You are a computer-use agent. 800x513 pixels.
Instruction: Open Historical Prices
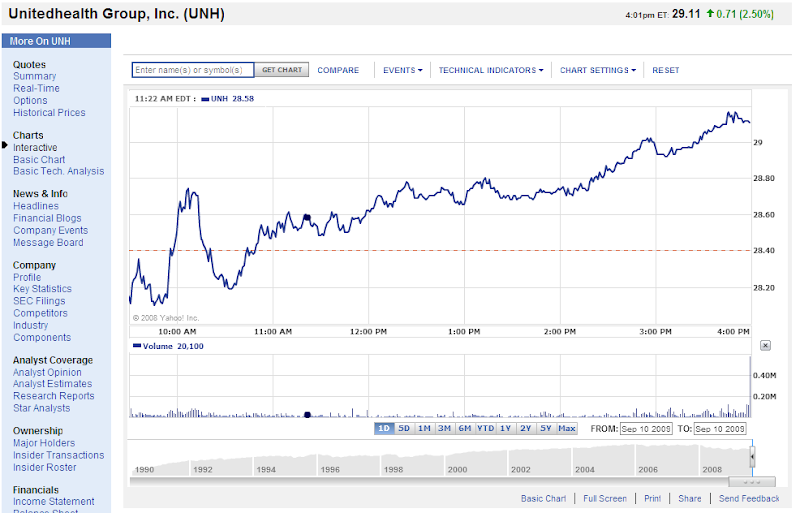pyautogui.click(x=49, y=112)
